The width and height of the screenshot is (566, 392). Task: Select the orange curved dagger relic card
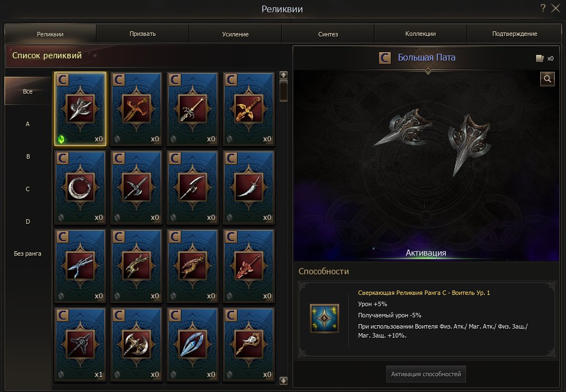point(136,109)
